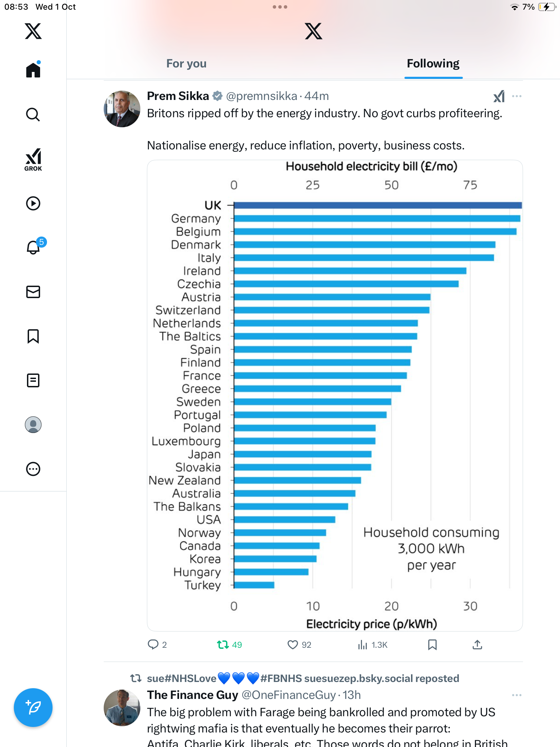Switch to the For you tab
The image size is (560, 747).
[186, 64]
